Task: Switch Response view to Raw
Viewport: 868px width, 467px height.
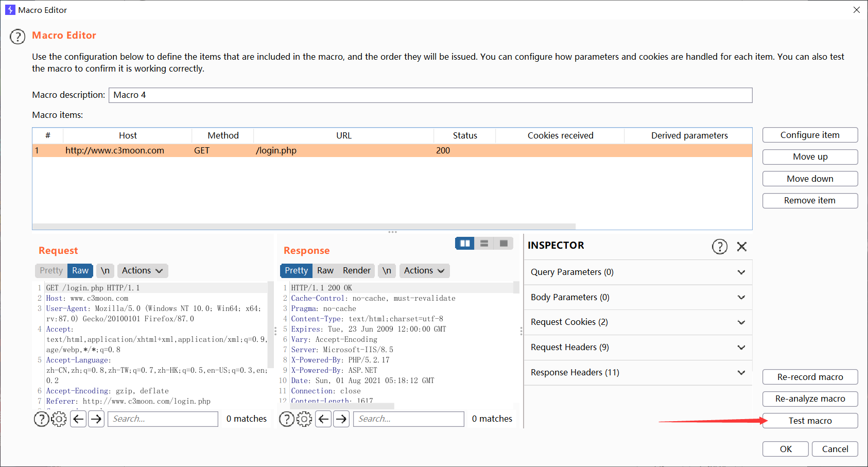Action: [x=325, y=271]
